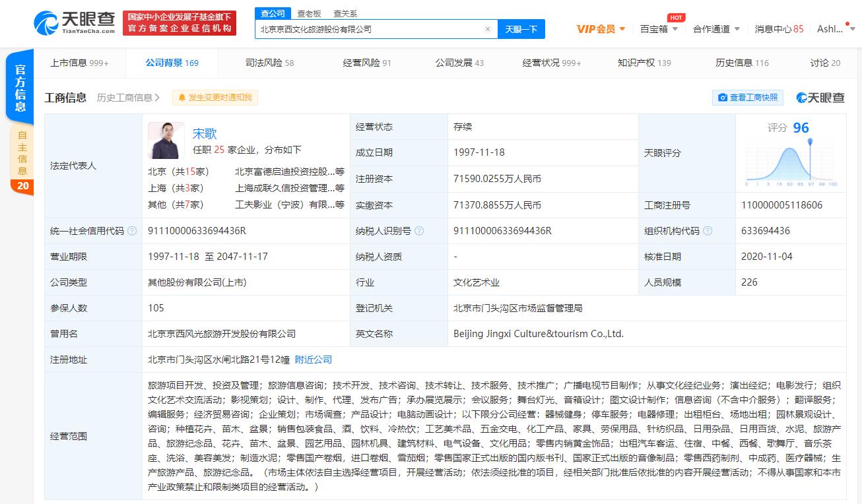Click the 附近公司 link
Viewport: 862px width, 504px height.
pyautogui.click(x=313, y=360)
